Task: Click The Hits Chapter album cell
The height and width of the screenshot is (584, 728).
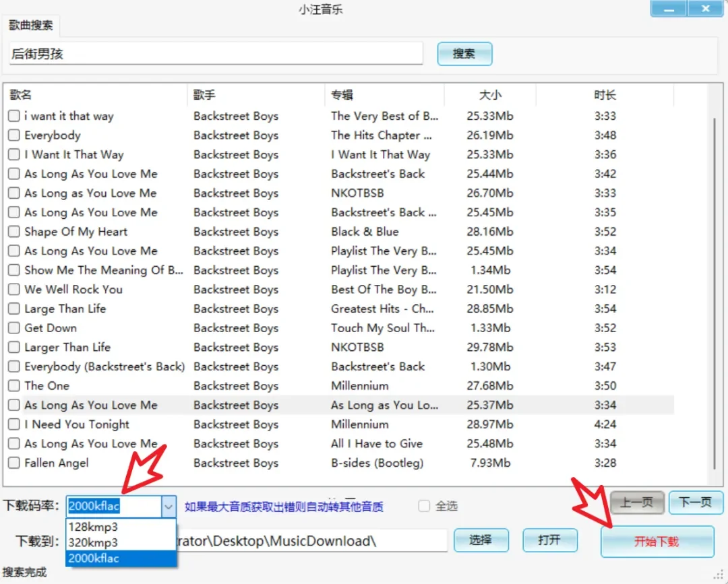Action: click(x=381, y=135)
